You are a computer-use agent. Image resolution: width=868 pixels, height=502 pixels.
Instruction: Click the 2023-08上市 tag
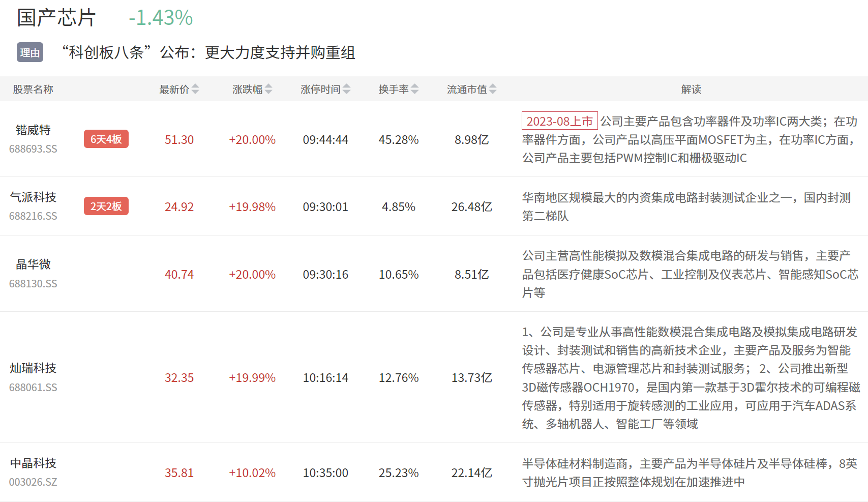[x=560, y=121]
